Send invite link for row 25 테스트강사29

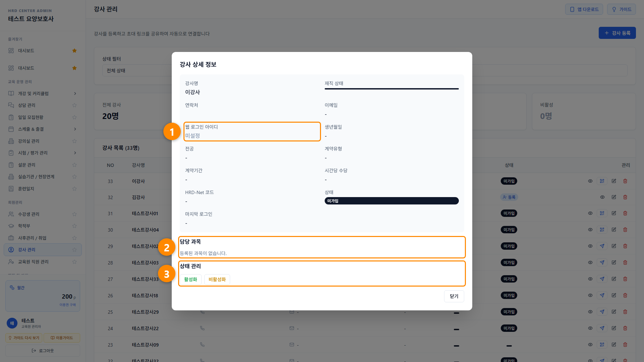(x=602, y=312)
